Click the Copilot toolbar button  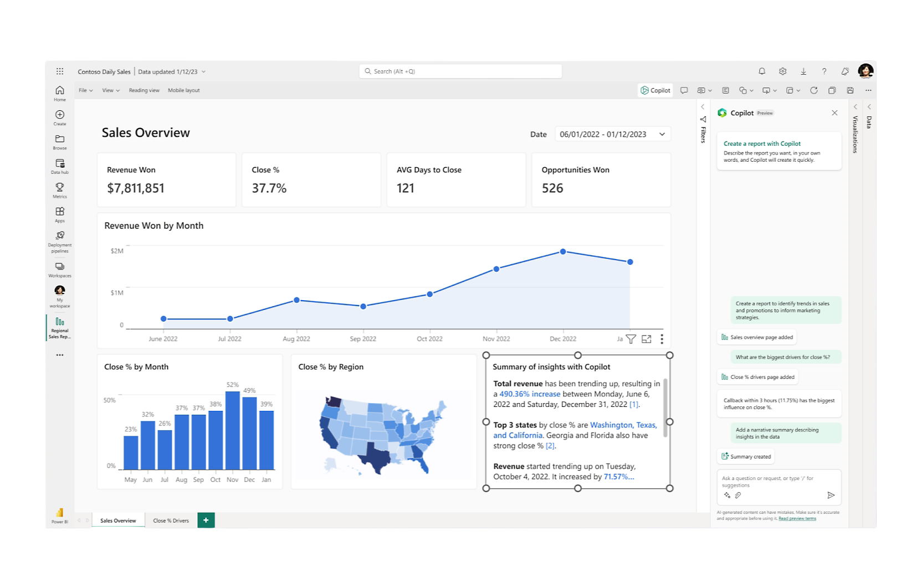click(655, 90)
